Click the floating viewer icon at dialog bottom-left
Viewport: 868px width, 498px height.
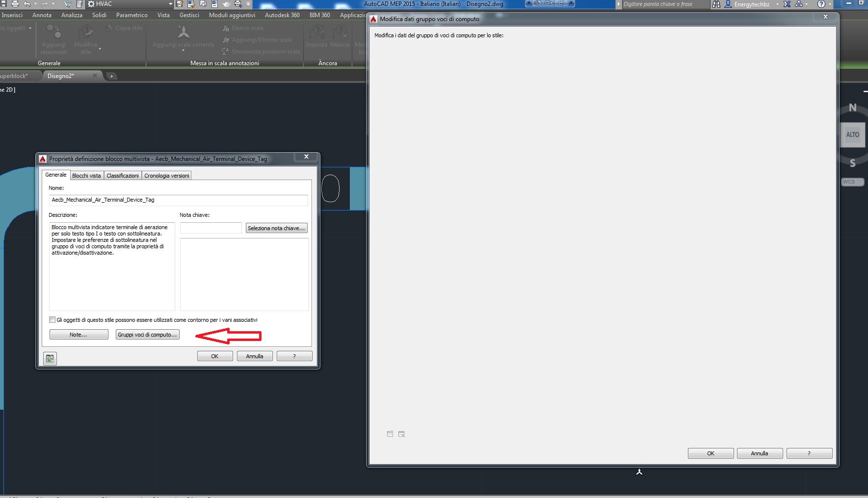50,359
